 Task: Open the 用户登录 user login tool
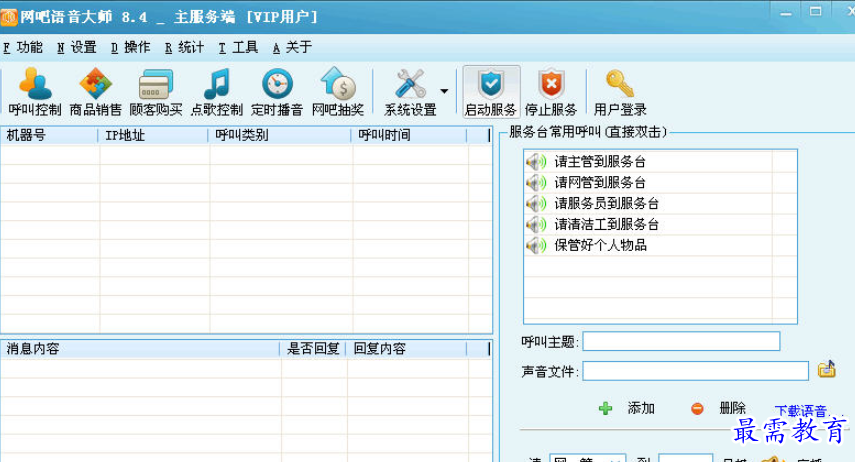[620, 92]
